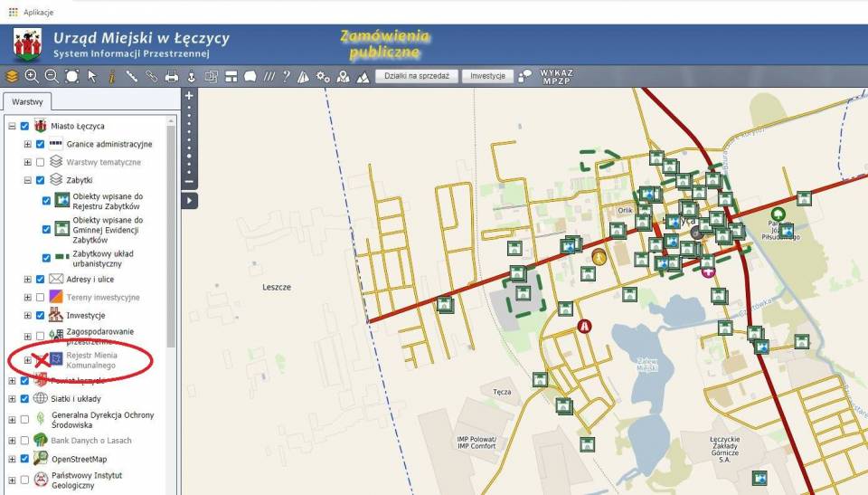This screenshot has width=868, height=495.
Task: Click the Inwestycje toolbar button
Action: [x=487, y=76]
